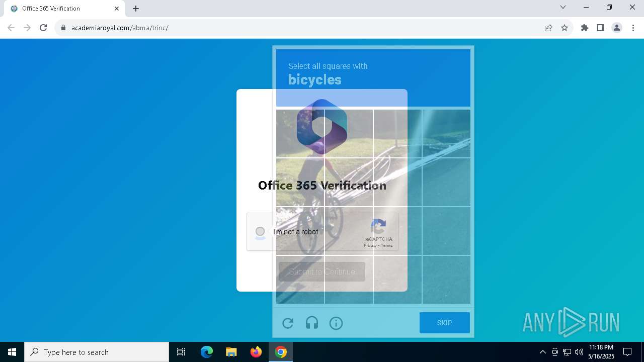This screenshot has width=644, height=362.
Task: Click the "bicycles" prompt text
Action: point(315,79)
